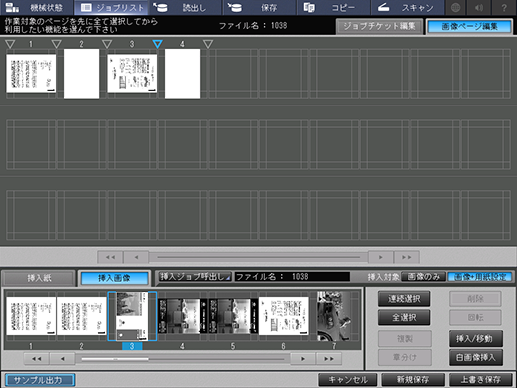Select 画像のみ insertion target option
Image resolution: width=517 pixels, height=388 pixels.
click(x=423, y=277)
